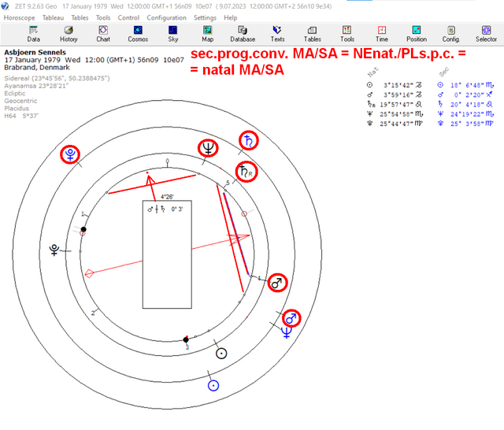
Task: Click the blue progressed Pluto symbol in chart
Action: coord(70,154)
